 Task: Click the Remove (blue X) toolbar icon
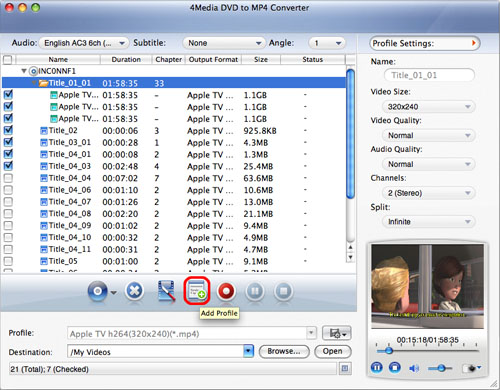tap(134, 291)
